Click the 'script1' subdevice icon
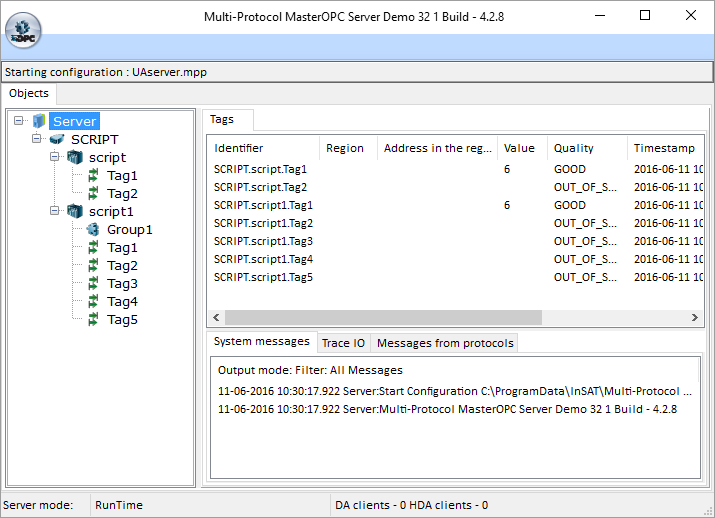 (75, 211)
